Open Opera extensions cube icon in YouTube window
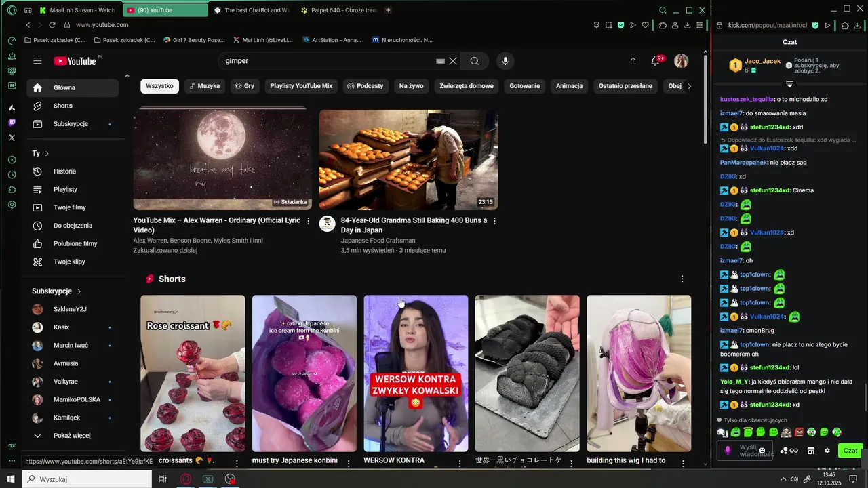868x488 pixels. 663,25
